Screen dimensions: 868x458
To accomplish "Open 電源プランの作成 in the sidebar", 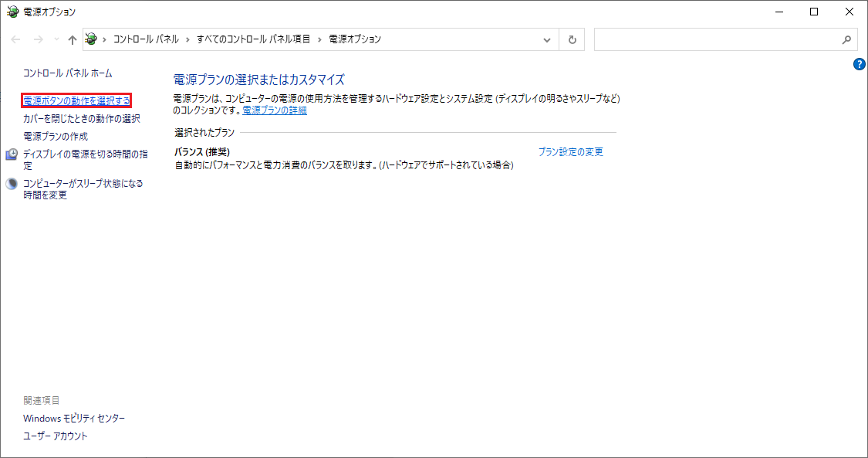I will coord(56,136).
